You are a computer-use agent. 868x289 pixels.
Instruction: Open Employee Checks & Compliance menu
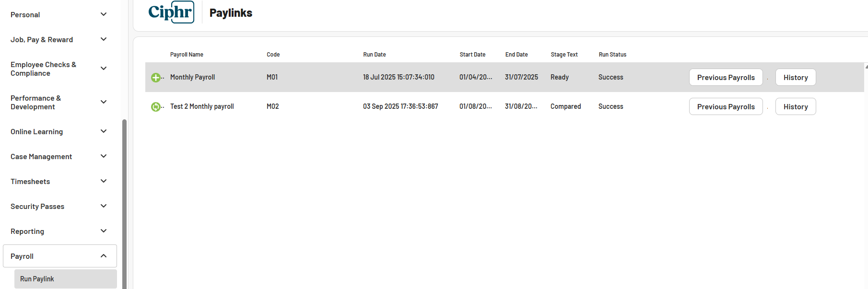(43, 69)
